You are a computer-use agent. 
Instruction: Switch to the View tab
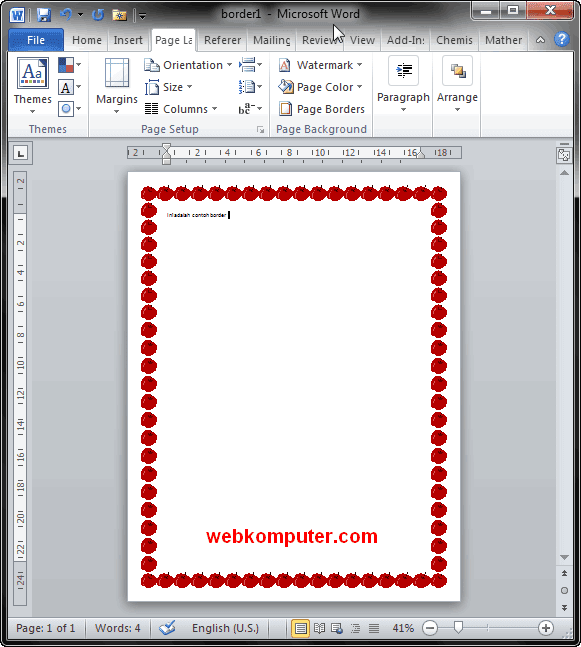coord(362,40)
